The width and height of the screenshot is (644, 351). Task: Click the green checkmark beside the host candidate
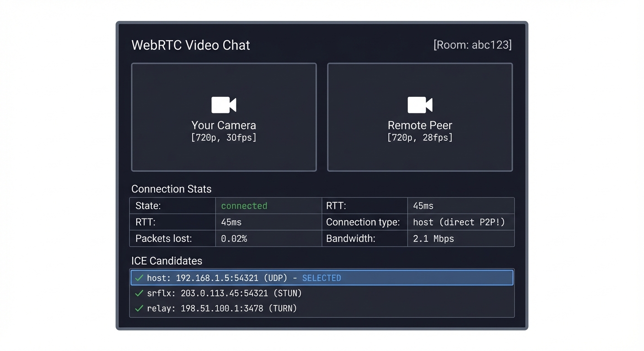(x=139, y=277)
